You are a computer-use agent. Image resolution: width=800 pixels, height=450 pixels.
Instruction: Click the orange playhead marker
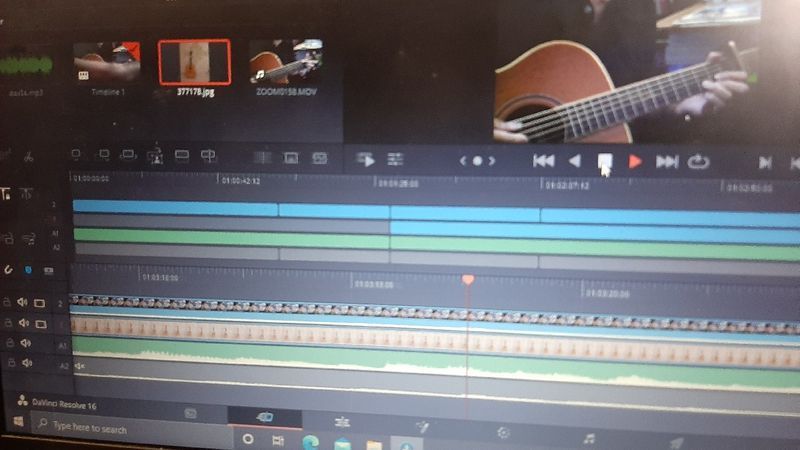point(468,279)
